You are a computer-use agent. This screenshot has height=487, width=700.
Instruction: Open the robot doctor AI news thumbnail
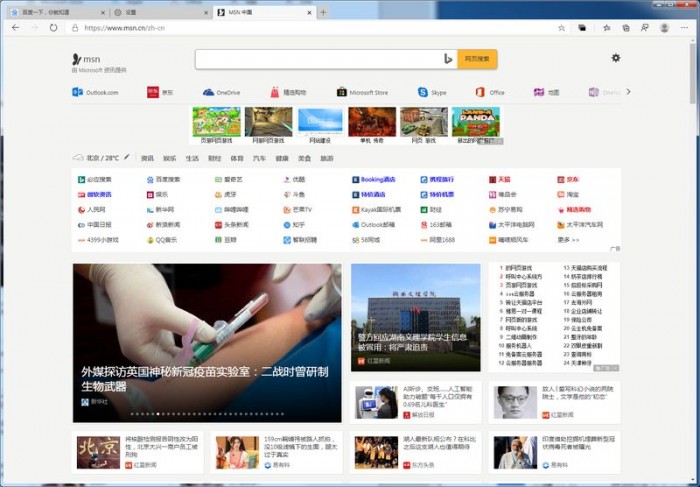[x=376, y=402]
